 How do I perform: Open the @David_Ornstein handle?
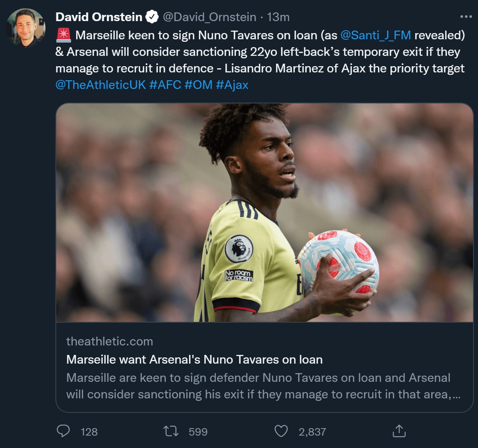coord(210,17)
